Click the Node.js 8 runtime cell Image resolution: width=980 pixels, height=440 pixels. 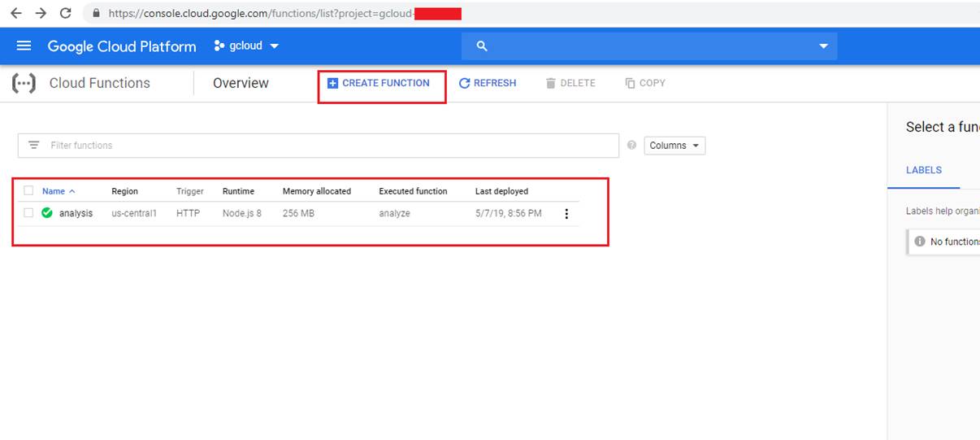(242, 213)
